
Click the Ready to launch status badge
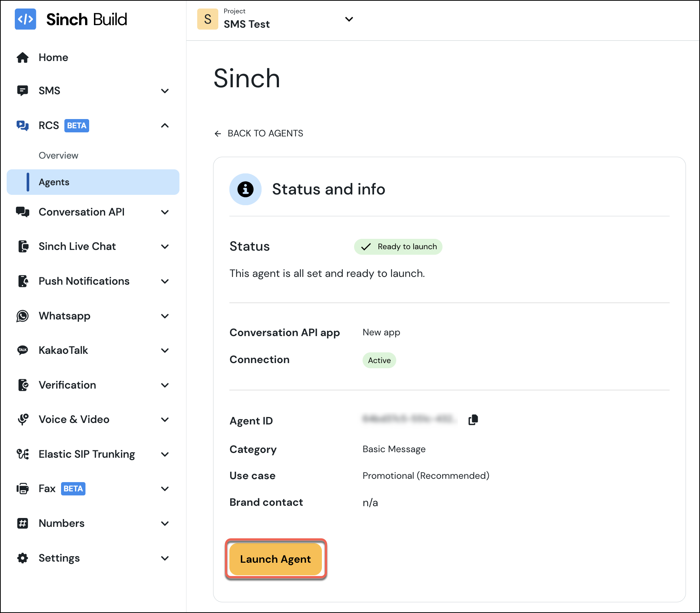pos(398,247)
